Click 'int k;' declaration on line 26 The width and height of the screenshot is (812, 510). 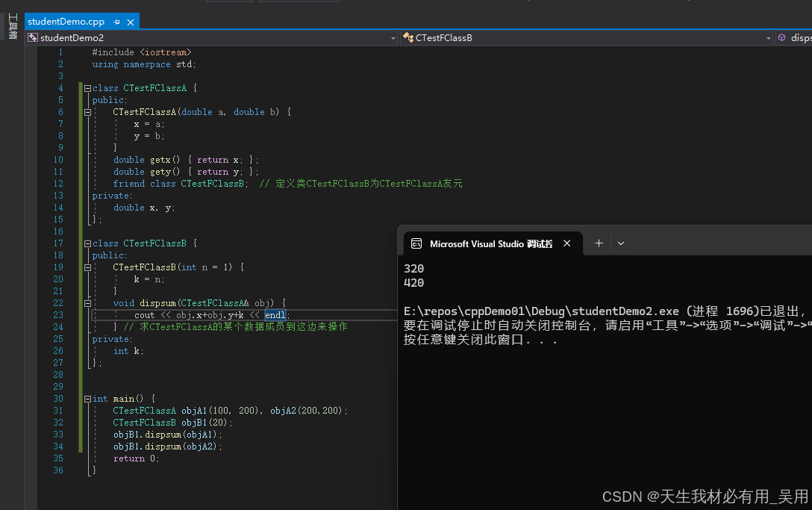click(x=128, y=351)
